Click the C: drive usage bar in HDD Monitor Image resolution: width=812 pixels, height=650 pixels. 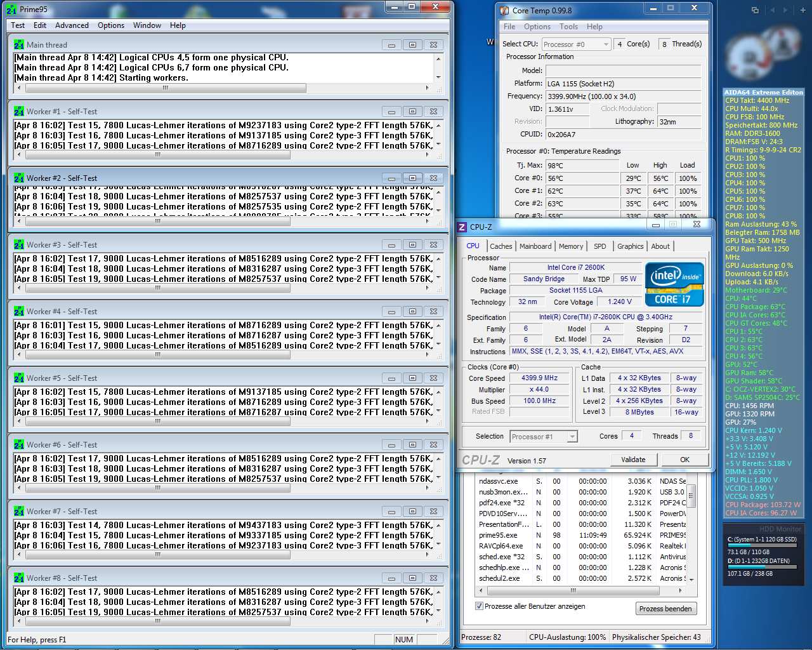(762, 545)
